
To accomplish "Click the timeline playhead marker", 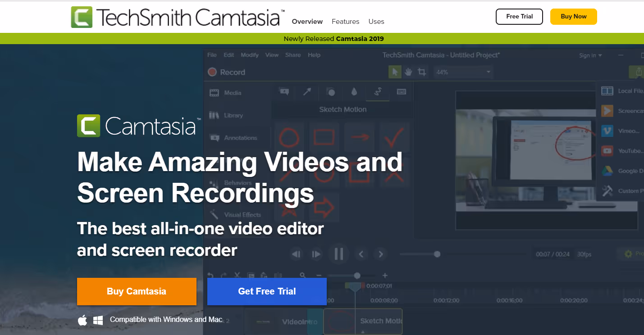I will point(355,286).
